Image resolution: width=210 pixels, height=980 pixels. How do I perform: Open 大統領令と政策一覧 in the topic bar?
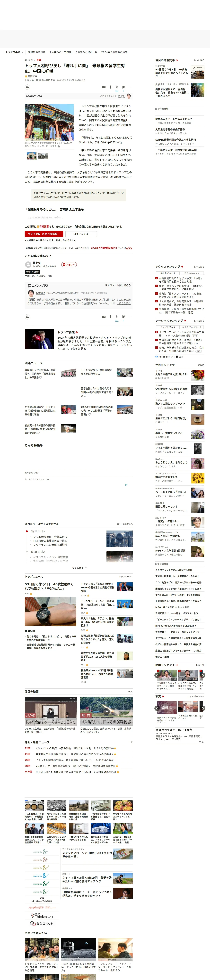[x=86, y=52]
